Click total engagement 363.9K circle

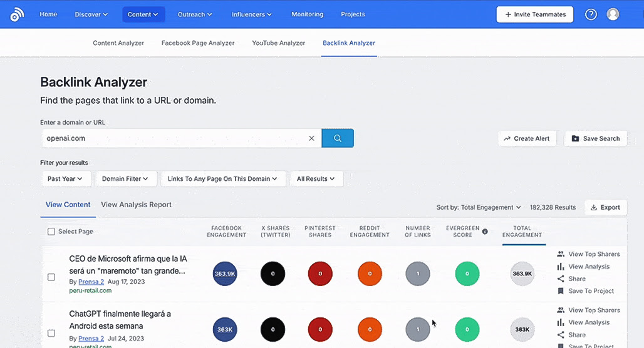coord(522,274)
